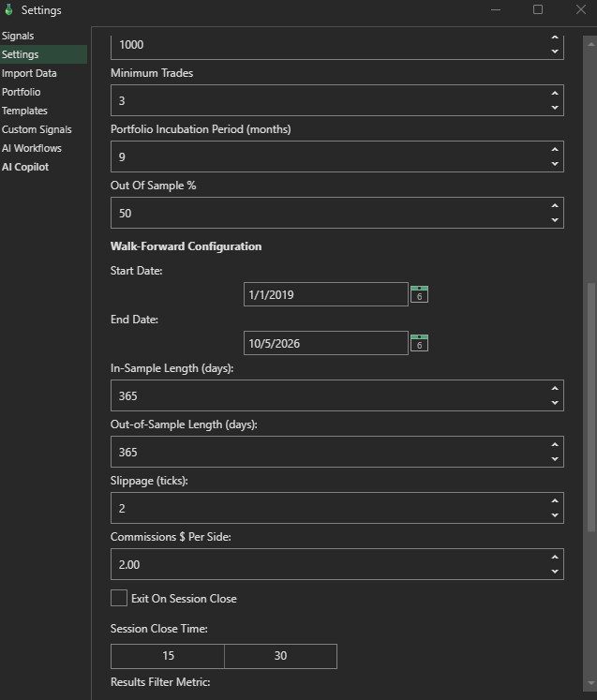Screen dimensions: 597x700
Task: Decrease Slippage ticks value
Action: tap(555, 515)
